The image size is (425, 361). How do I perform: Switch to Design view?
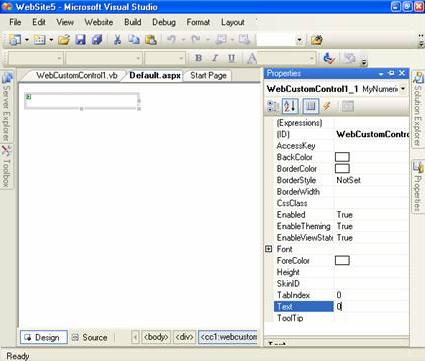pos(44,337)
